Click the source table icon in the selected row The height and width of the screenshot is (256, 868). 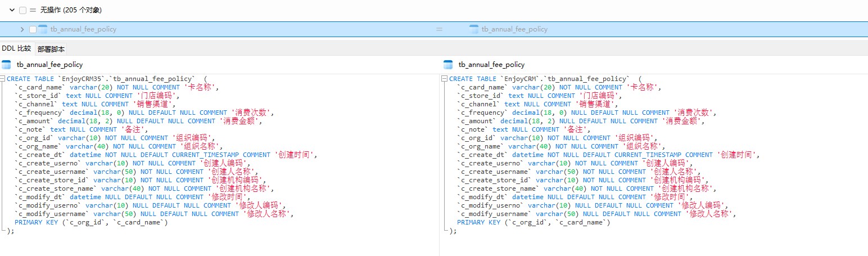[44, 29]
